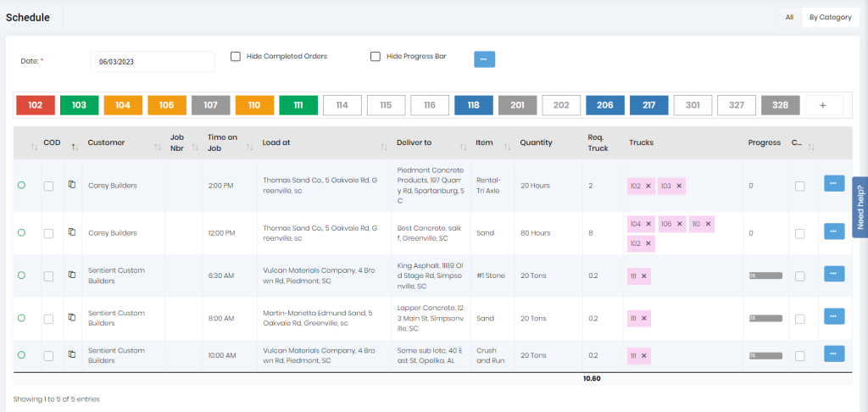Click copy icon in first Carey Builders row
This screenshot has height=412, width=868.
72,185
